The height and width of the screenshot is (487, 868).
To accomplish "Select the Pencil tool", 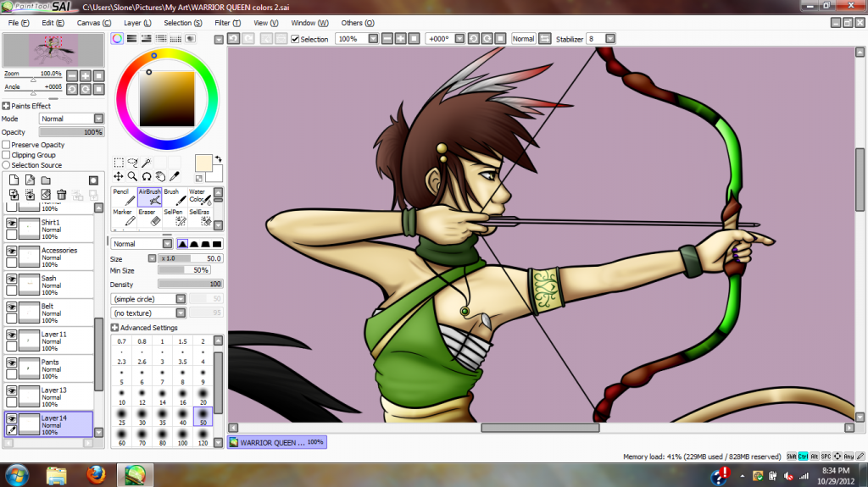I will point(124,197).
